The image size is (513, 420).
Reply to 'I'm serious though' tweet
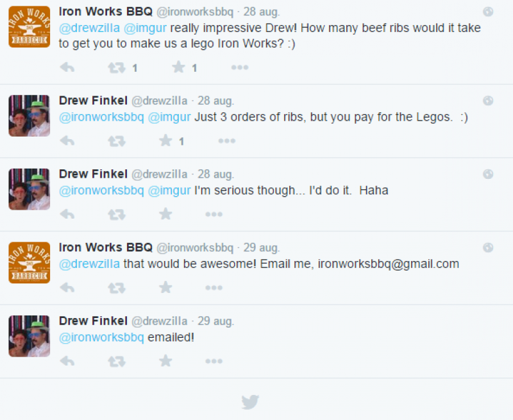pyautogui.click(x=67, y=214)
